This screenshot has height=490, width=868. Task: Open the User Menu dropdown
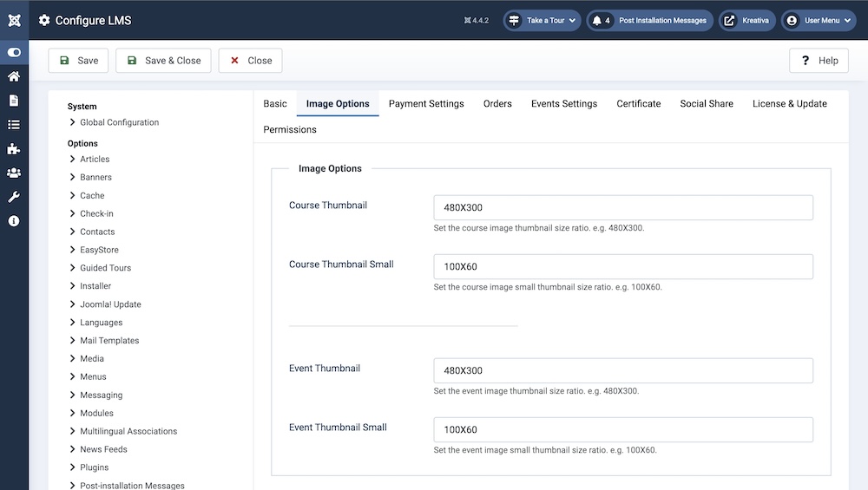(819, 20)
